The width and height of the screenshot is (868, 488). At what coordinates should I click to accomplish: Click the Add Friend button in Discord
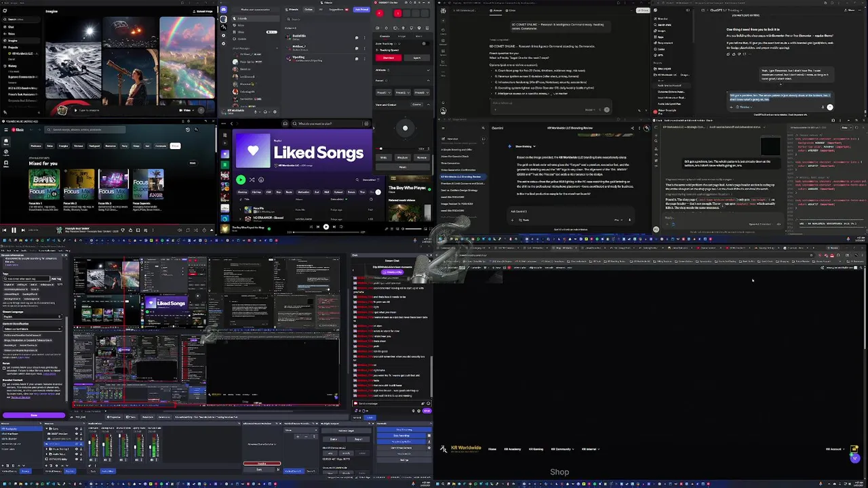pos(361,9)
